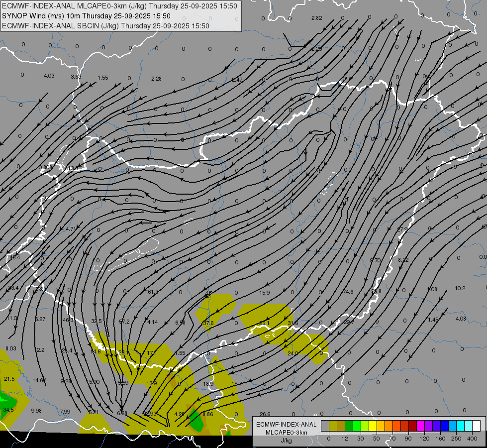Click the map value 74.6

(x=348, y=292)
